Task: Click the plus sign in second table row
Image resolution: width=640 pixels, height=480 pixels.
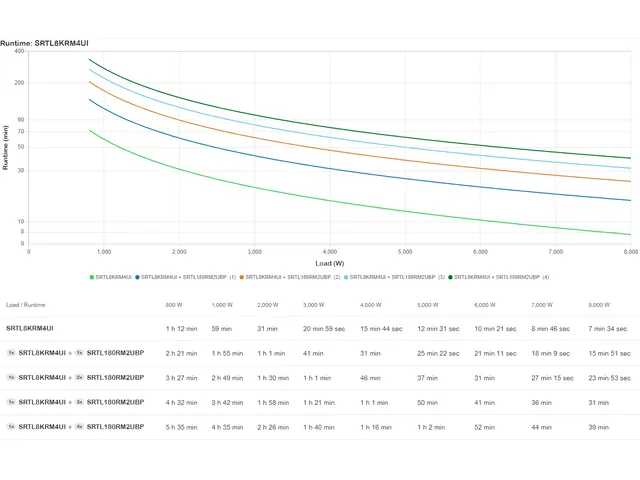Action: (x=69, y=352)
